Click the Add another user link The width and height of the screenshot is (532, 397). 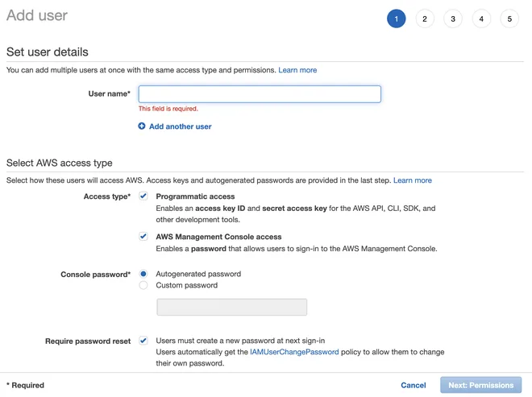tap(181, 126)
